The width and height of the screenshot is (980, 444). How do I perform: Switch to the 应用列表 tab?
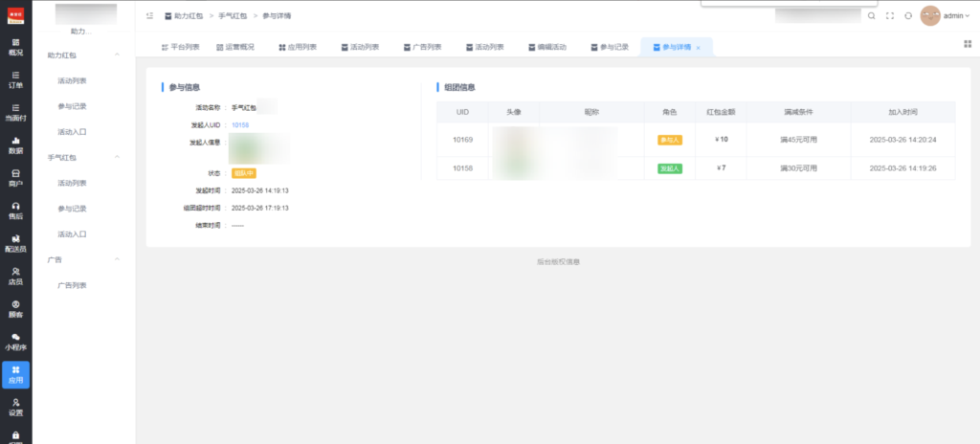298,47
